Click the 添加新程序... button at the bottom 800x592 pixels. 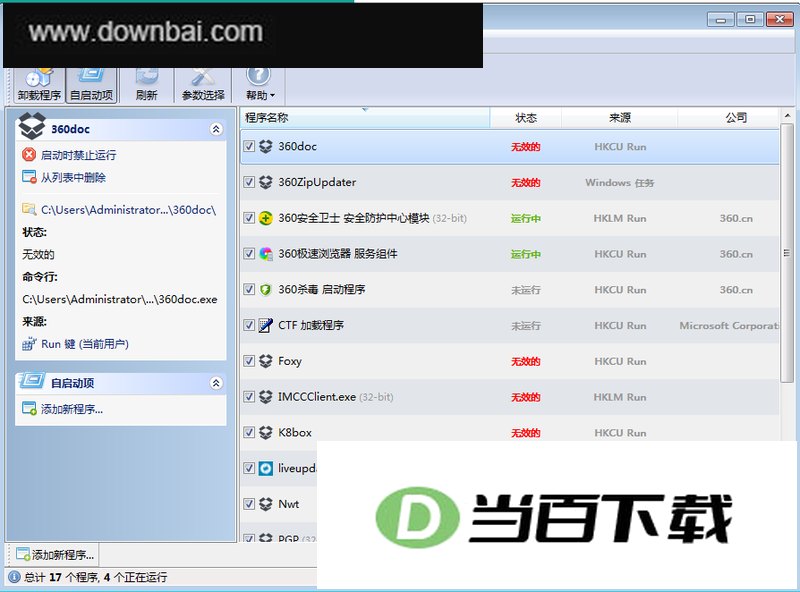pyautogui.click(x=55, y=554)
